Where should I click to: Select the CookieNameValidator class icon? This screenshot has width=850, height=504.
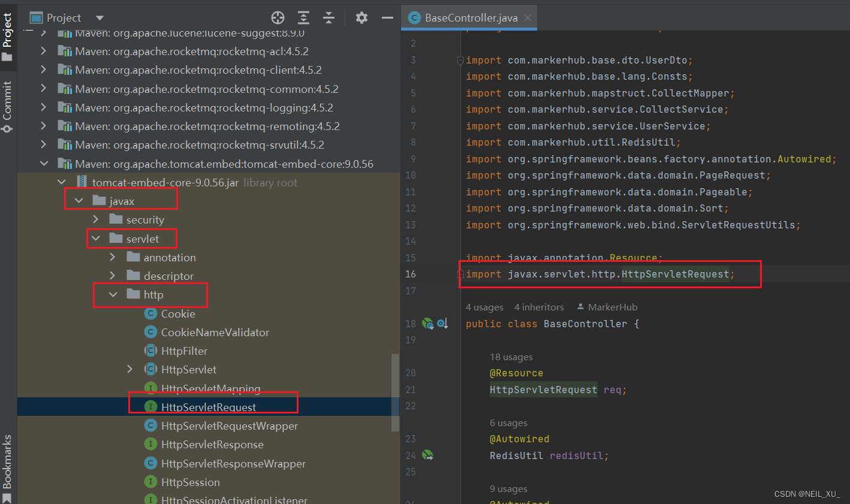pyautogui.click(x=151, y=332)
